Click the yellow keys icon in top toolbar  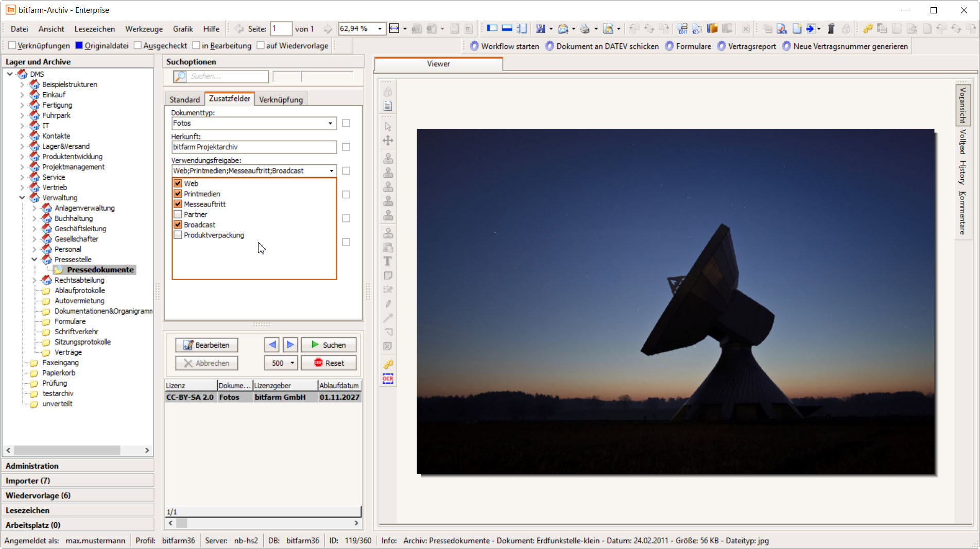[x=868, y=29]
